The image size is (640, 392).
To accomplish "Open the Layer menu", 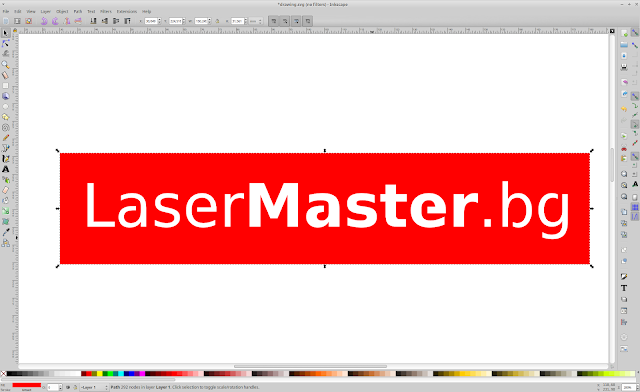I will (45, 11).
